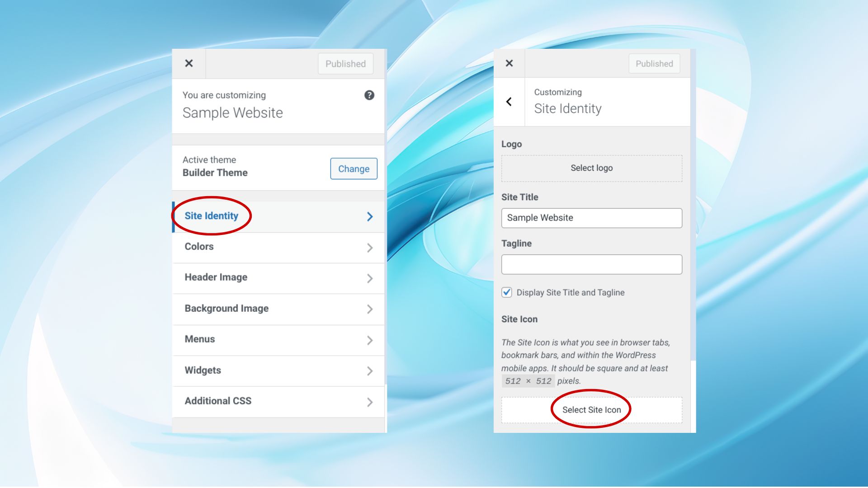The height and width of the screenshot is (488, 868).
Task: Click inside the Site Title text field
Action: click(x=591, y=218)
